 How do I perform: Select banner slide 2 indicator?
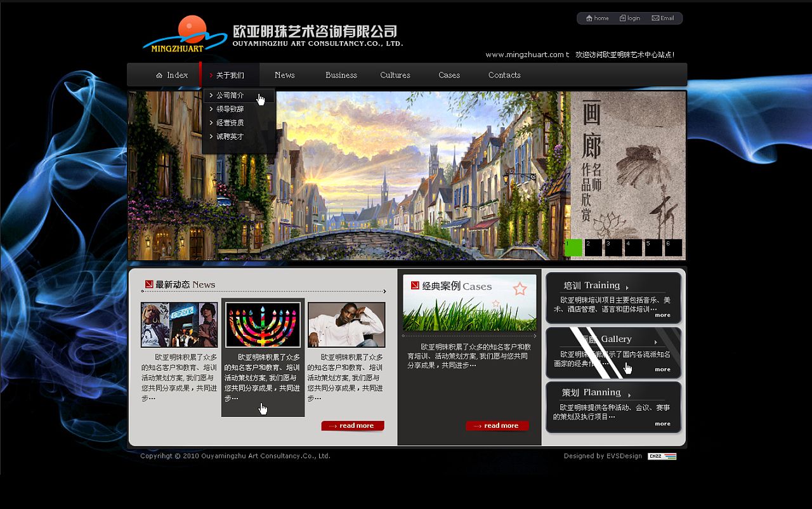(x=593, y=248)
